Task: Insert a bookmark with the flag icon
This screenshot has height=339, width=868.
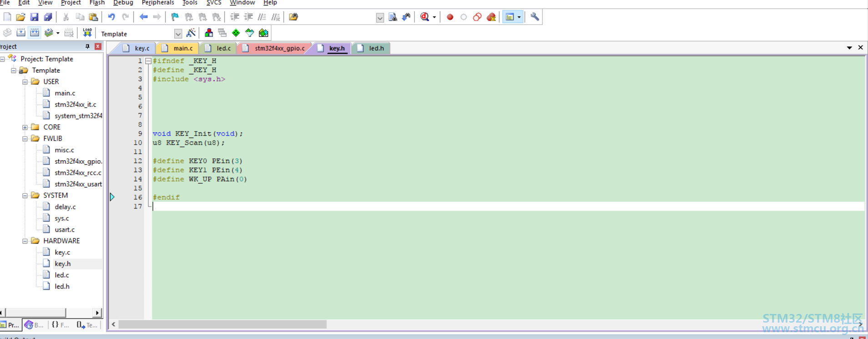Action: (175, 17)
